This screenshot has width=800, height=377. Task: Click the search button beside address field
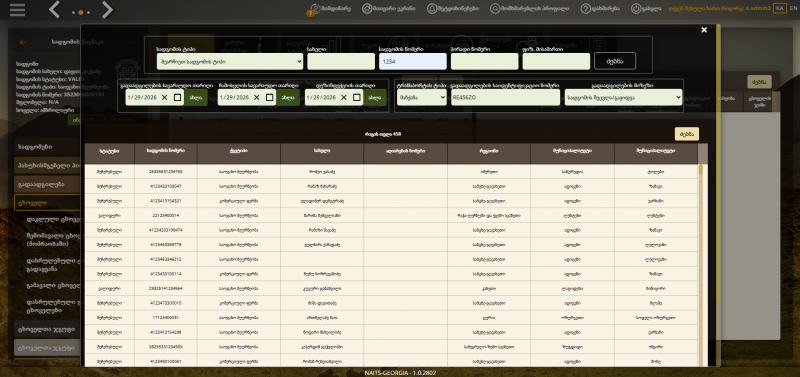click(615, 61)
